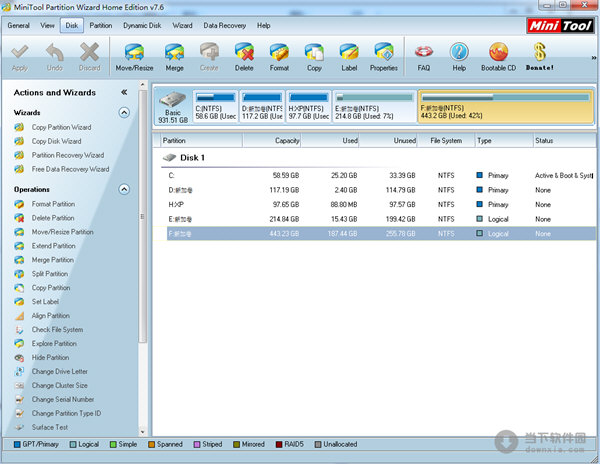This screenshot has height=464, width=600.
Task: Choose Change Partition Type ID operation
Action: tap(66, 413)
